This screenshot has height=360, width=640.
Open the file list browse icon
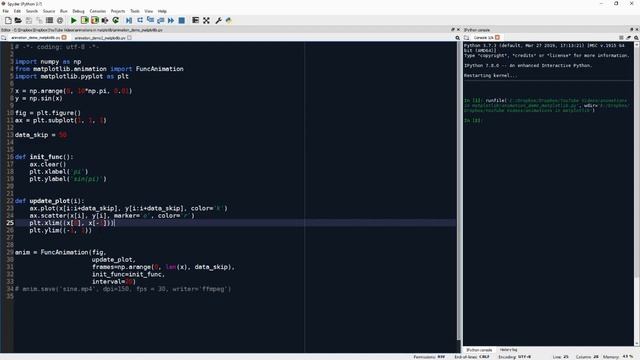(49, 20)
